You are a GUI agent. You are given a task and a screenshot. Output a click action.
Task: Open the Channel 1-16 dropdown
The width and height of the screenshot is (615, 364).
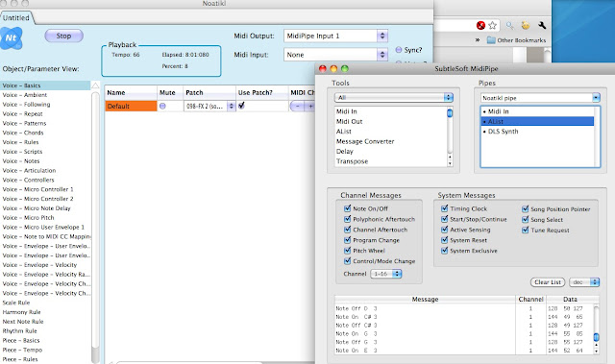pyautogui.click(x=386, y=274)
